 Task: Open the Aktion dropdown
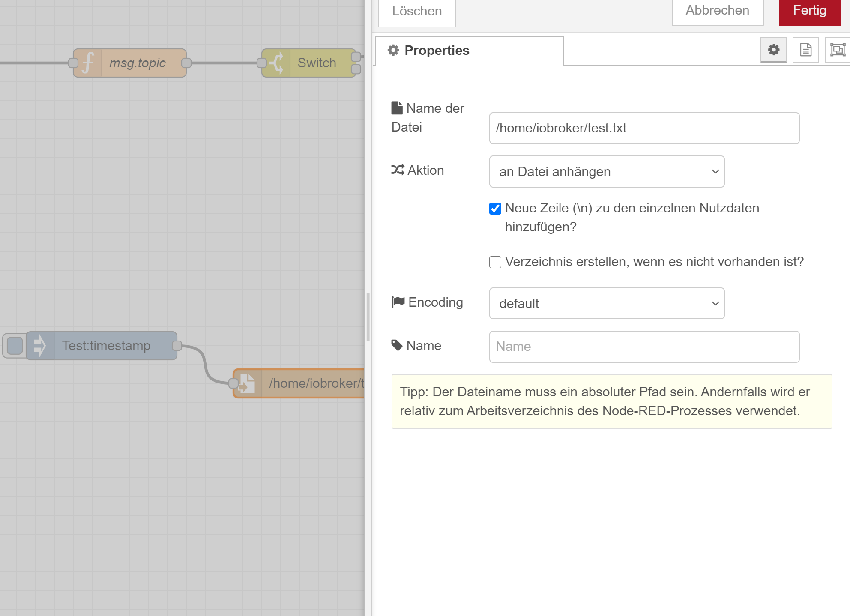[x=607, y=171]
